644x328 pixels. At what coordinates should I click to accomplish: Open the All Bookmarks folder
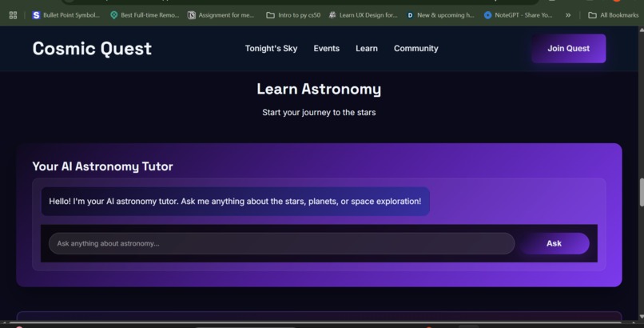pos(614,15)
